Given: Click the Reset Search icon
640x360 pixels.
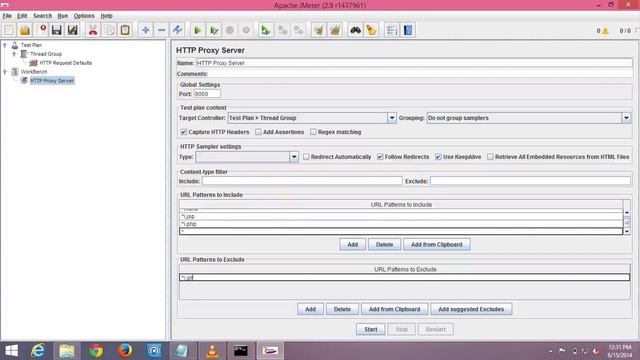Looking at the screenshot, I should 371,30.
